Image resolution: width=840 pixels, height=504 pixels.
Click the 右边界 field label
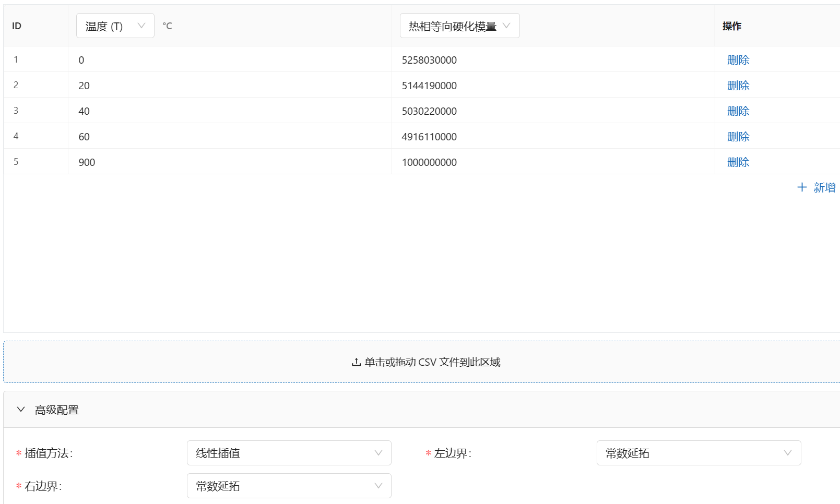(43, 486)
